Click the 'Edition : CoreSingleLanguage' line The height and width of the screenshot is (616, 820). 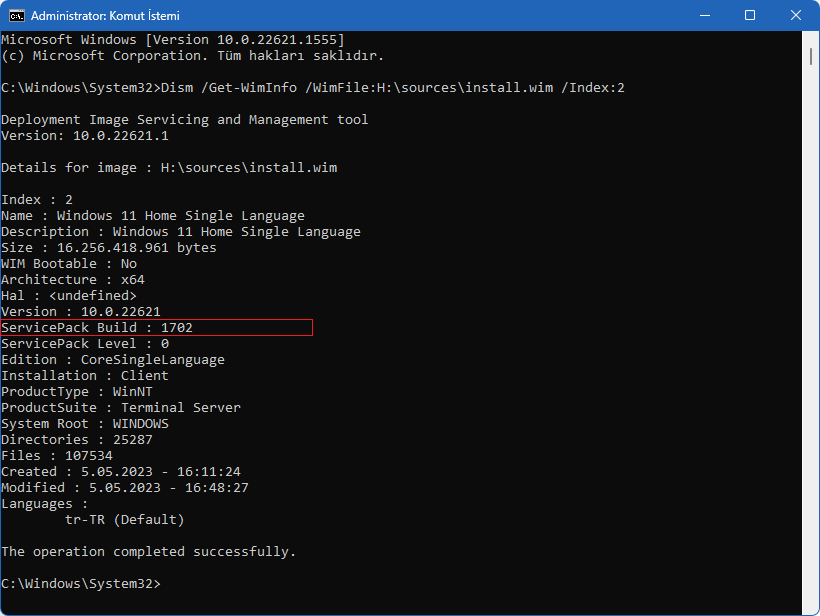click(113, 360)
